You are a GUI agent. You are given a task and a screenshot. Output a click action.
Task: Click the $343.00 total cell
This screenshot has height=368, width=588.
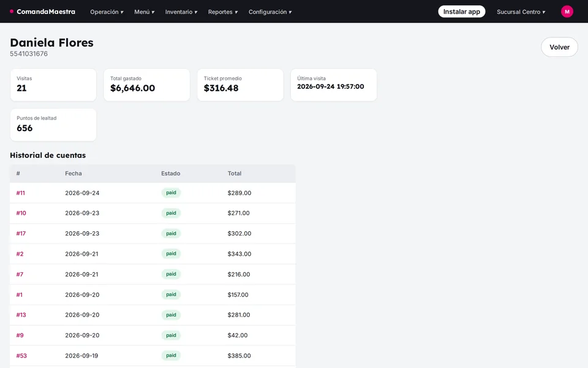(239, 254)
